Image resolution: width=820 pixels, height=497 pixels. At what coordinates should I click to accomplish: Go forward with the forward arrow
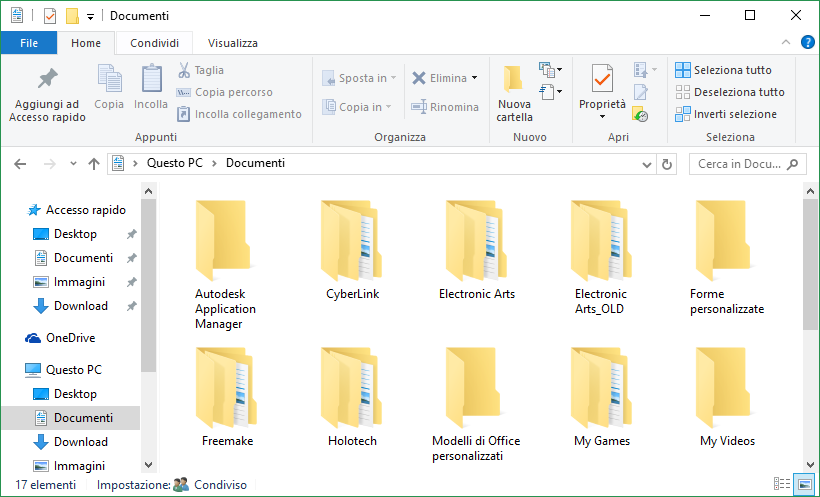click(x=49, y=164)
